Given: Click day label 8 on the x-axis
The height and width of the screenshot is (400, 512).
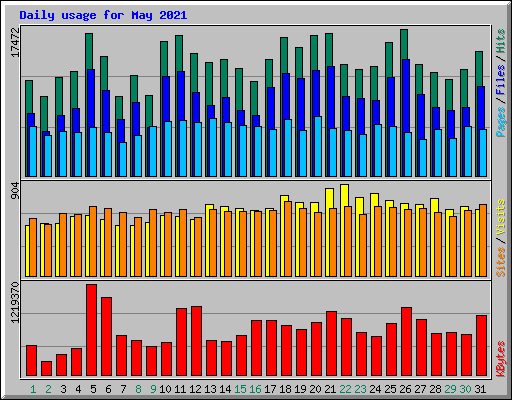Looking at the screenshot, I should coord(138,389).
